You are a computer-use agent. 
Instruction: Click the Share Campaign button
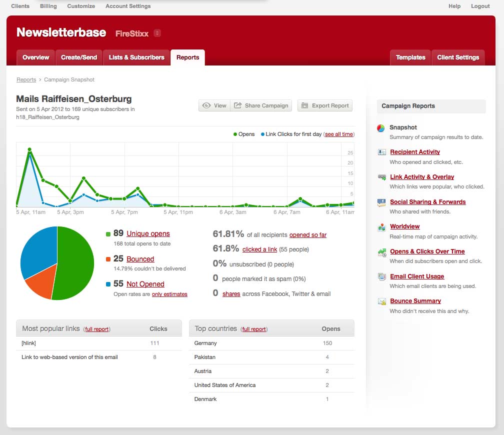click(261, 105)
